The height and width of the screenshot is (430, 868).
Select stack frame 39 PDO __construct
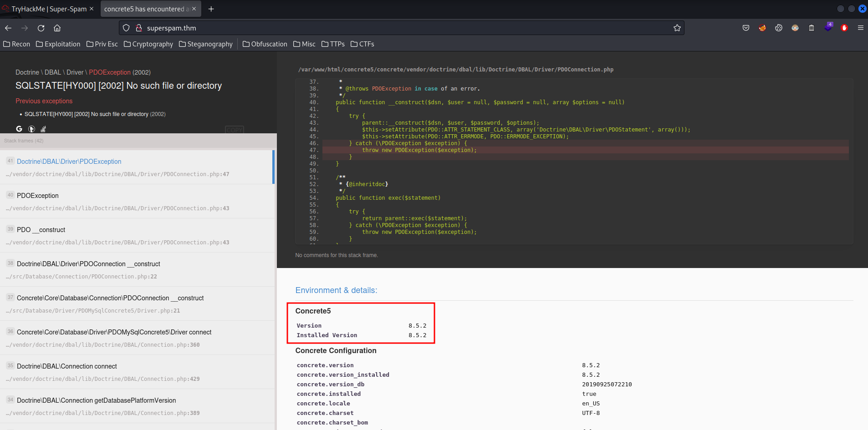pos(138,235)
